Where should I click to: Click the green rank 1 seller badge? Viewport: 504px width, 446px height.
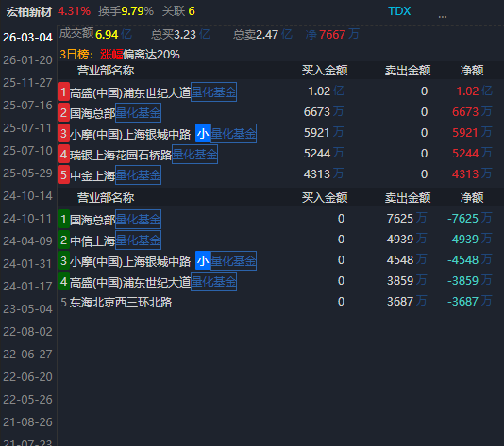coord(63,219)
